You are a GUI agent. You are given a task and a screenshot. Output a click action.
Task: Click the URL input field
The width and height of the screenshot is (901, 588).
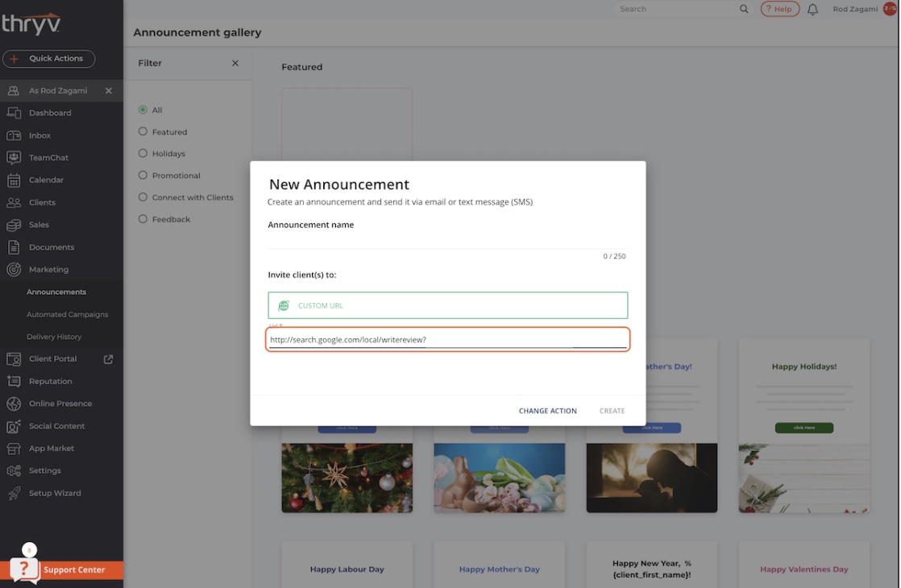[x=447, y=340]
